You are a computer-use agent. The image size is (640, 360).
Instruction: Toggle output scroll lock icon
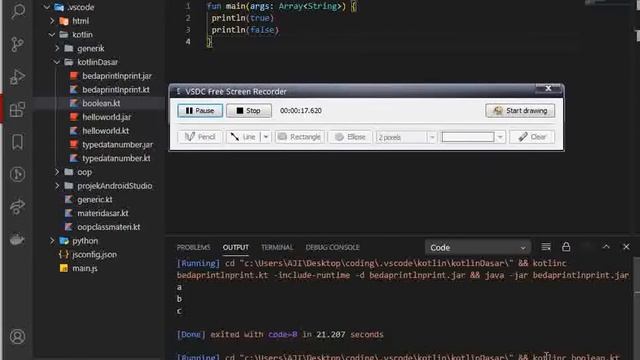coord(566,247)
